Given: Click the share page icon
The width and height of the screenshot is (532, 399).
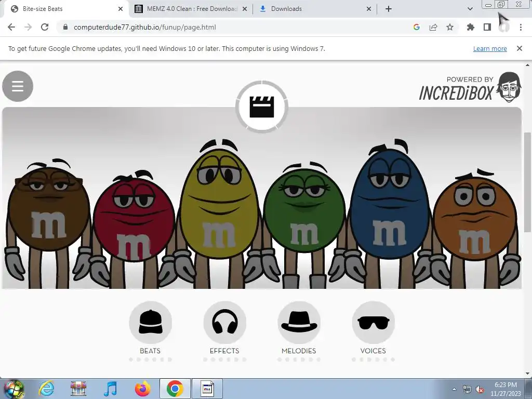Looking at the screenshot, I should 433,27.
